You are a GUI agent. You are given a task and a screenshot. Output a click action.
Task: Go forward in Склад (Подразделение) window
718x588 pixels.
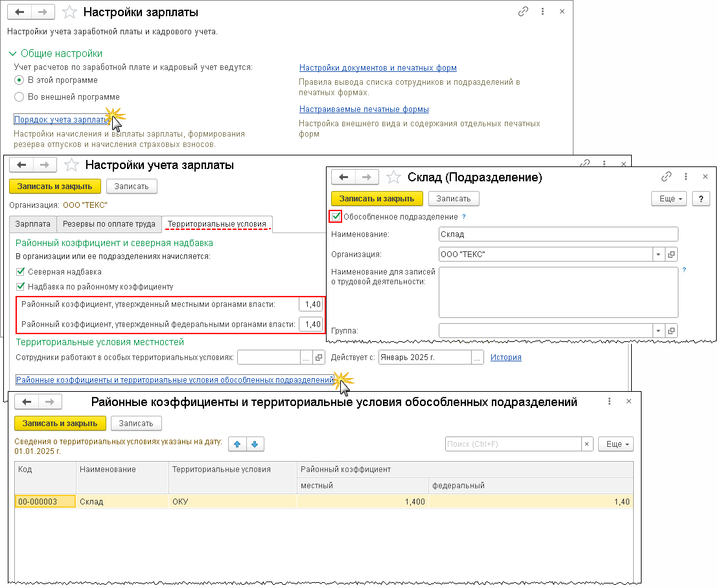click(367, 177)
